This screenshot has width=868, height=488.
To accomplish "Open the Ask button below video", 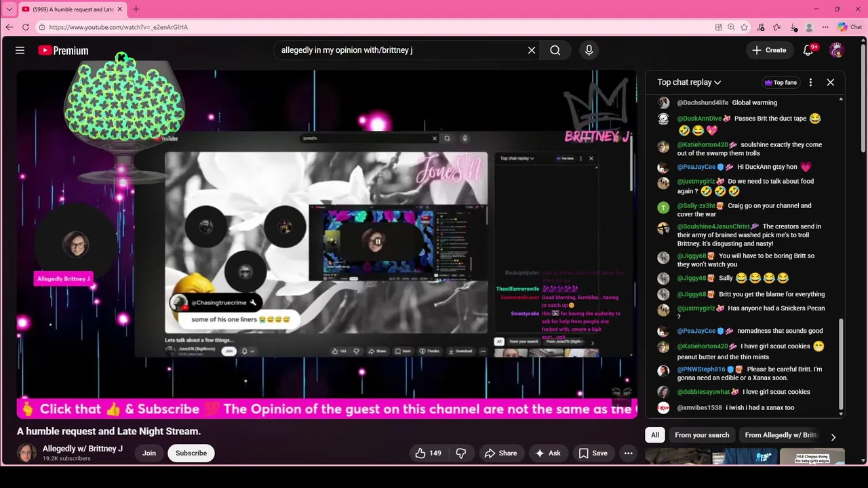I will tap(548, 453).
